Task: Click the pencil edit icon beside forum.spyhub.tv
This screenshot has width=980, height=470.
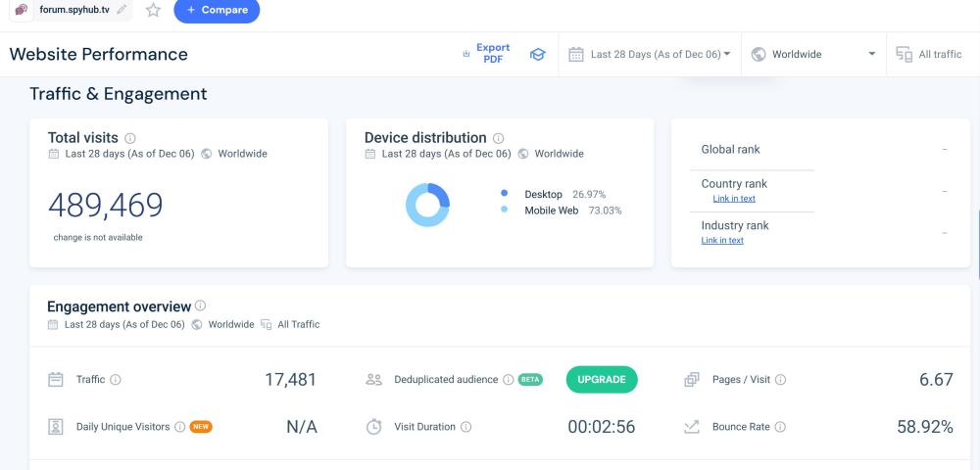Action: (122, 10)
